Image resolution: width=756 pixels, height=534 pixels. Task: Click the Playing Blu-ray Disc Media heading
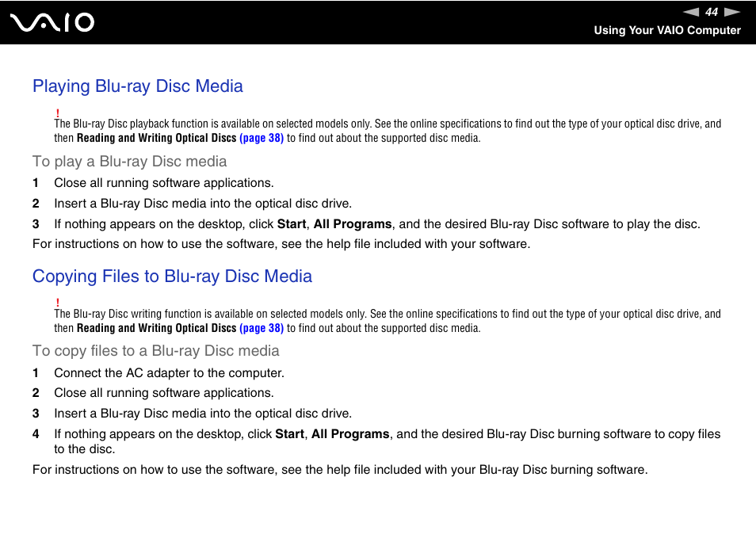pos(138,86)
